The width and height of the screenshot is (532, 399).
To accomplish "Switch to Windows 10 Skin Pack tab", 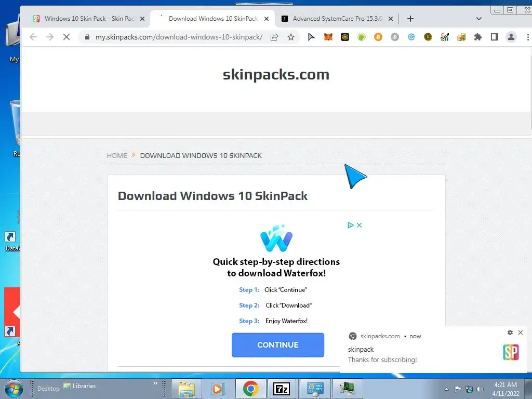I will [89, 19].
